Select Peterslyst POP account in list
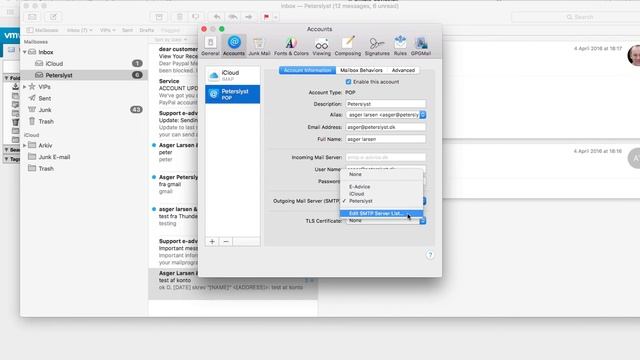 [x=232, y=94]
